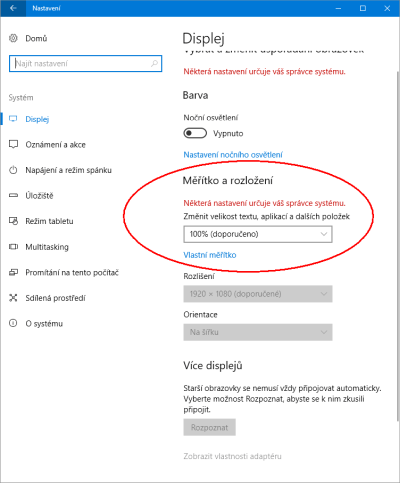
Task: Open Napájení a režim spánku power icon
Action: (x=13, y=170)
